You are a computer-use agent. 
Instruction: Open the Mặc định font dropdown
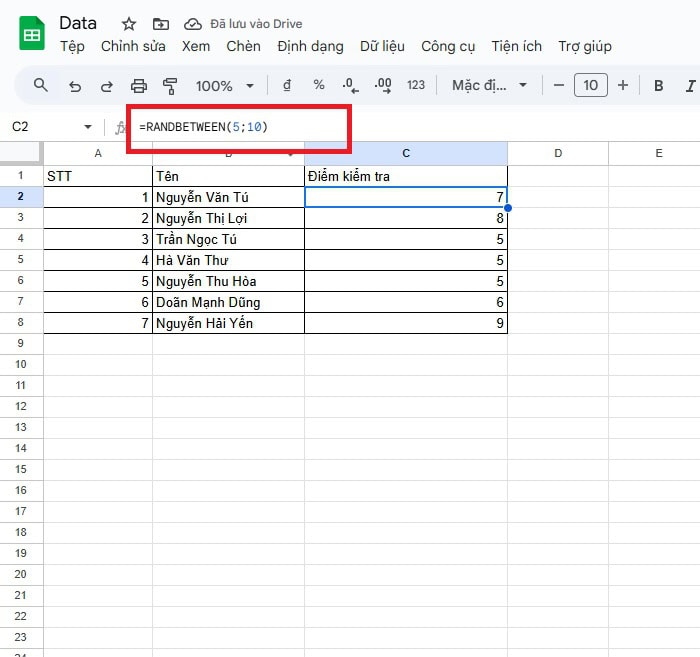click(x=489, y=86)
